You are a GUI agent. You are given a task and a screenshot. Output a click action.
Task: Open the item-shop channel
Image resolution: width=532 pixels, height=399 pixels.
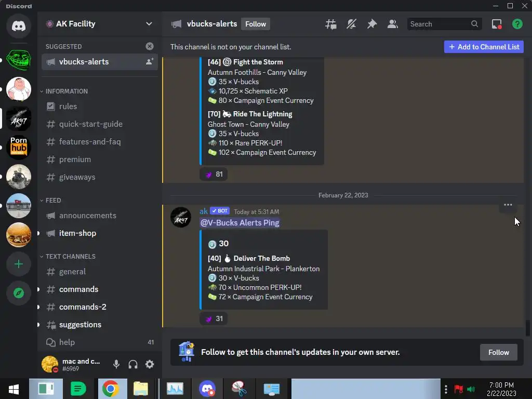(100, 233)
